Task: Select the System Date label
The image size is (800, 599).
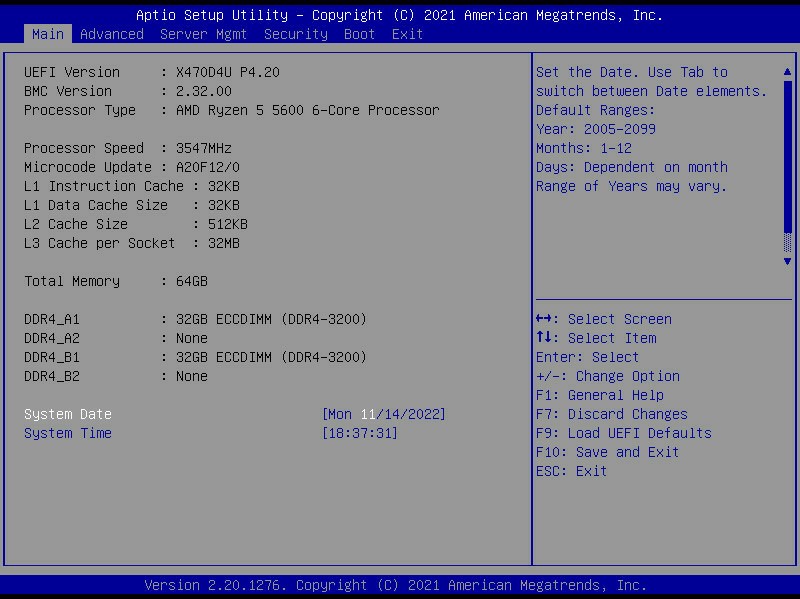Action: 68,414
